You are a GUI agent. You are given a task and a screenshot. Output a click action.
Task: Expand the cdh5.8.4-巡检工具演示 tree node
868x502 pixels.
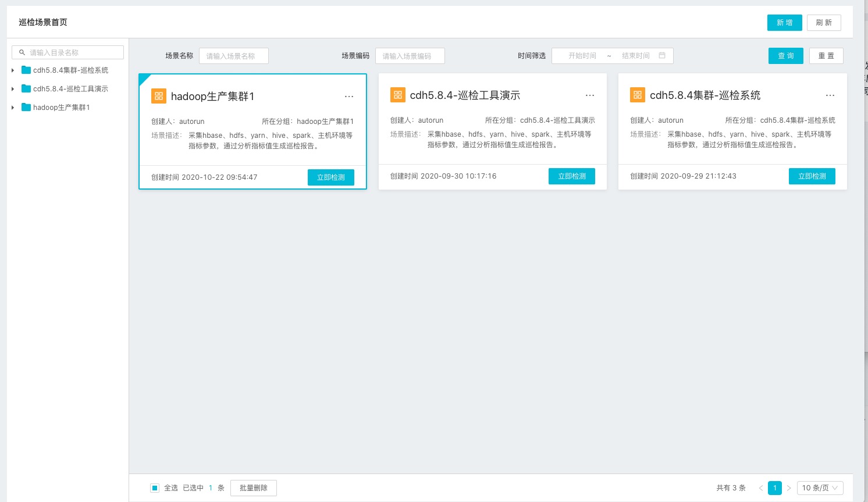coord(13,89)
